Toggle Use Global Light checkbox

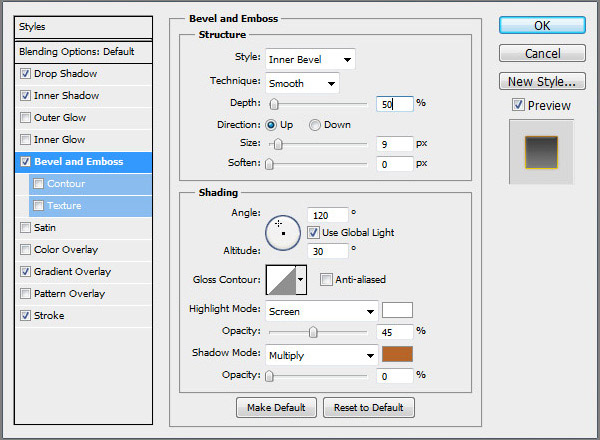(313, 232)
